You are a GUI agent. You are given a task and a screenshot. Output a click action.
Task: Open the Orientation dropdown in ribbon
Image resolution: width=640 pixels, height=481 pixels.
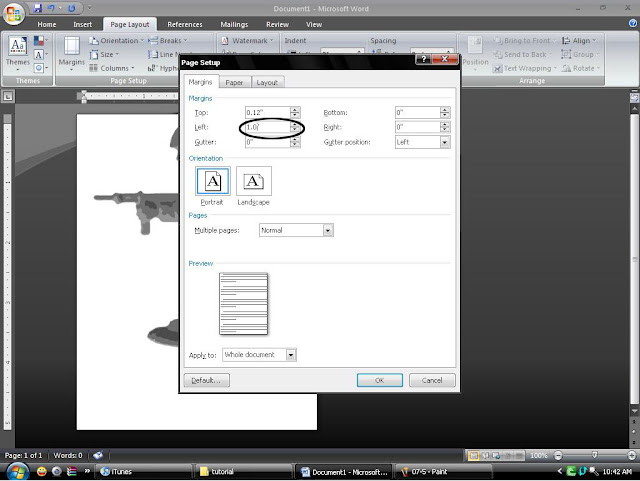pos(117,40)
